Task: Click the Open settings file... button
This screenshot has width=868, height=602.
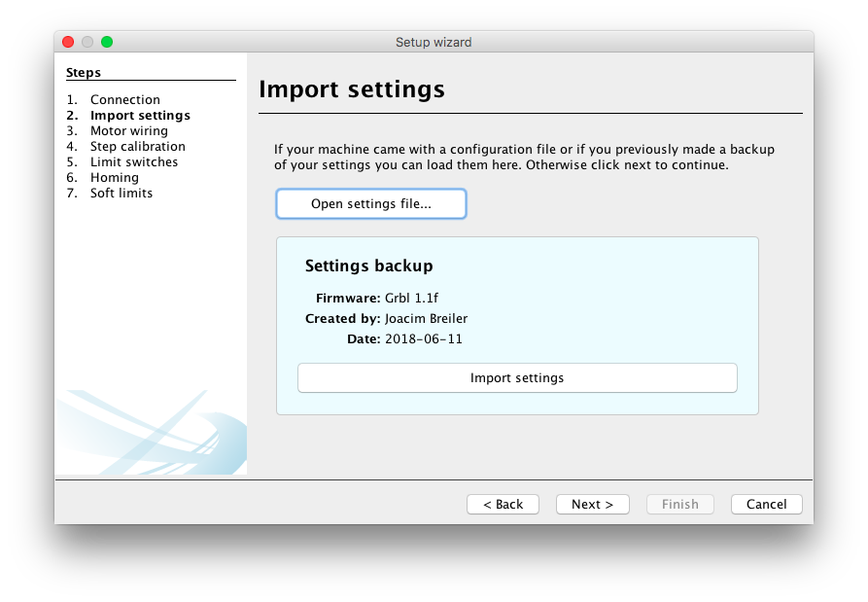Action: pos(371,204)
